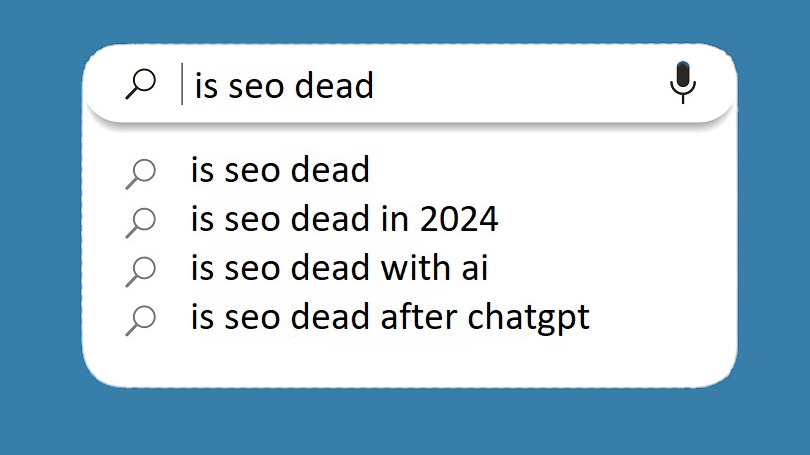
Task: Open the "is seo dead after chatgpt" suggestion
Action: pyautogui.click(x=390, y=318)
